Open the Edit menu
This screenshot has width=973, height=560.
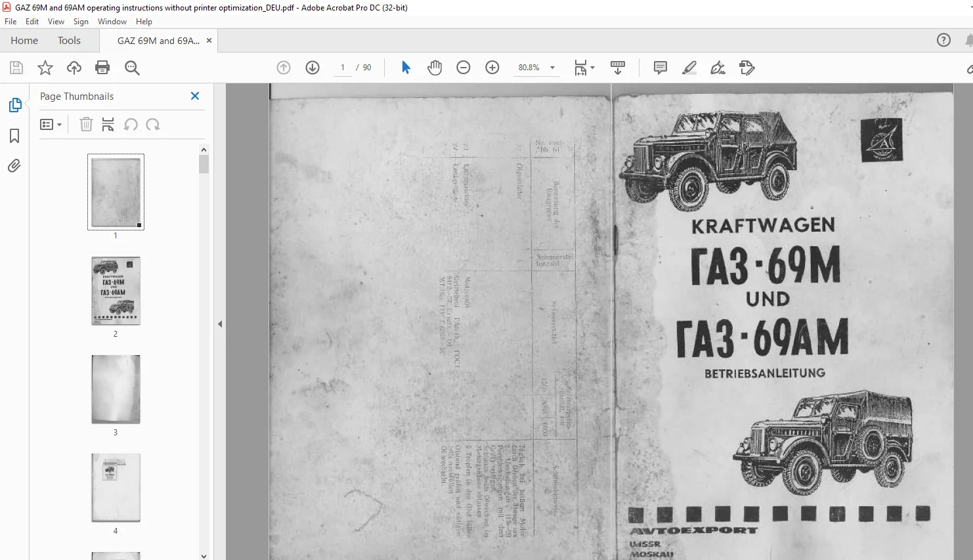tap(32, 22)
